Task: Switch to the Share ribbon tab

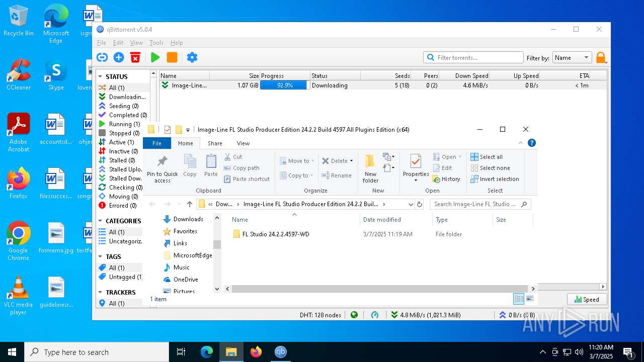Action: click(x=215, y=143)
